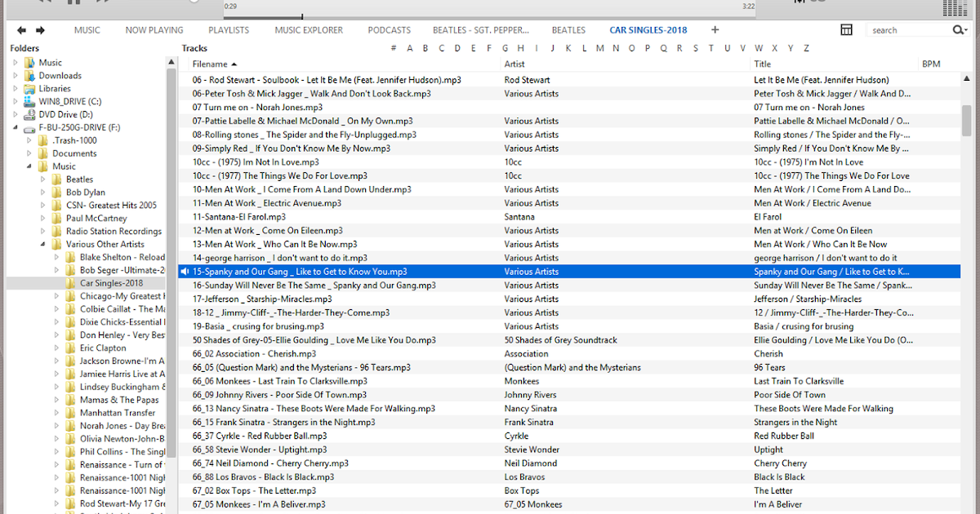Expand the Paul McCartney folder
The width and height of the screenshot is (980, 514).
pos(42,218)
